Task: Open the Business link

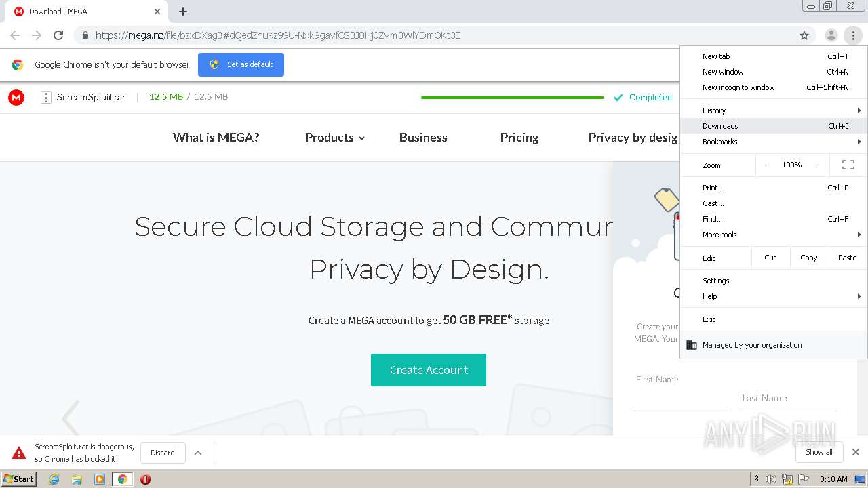Action: (423, 138)
